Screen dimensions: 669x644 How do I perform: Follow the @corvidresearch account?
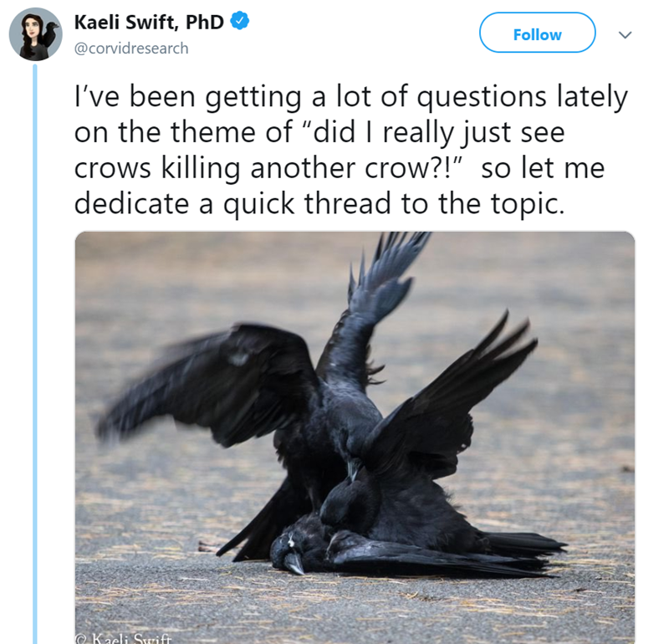[537, 33]
